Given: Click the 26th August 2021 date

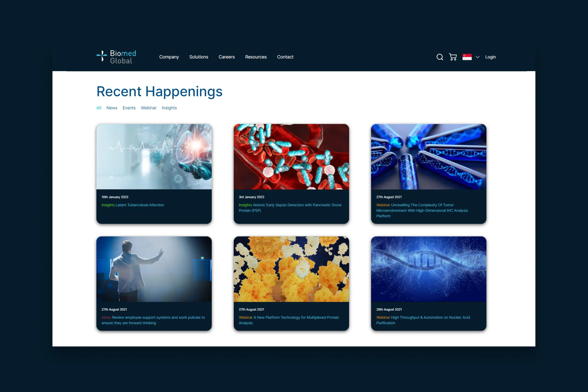Looking at the screenshot, I should (389, 310).
